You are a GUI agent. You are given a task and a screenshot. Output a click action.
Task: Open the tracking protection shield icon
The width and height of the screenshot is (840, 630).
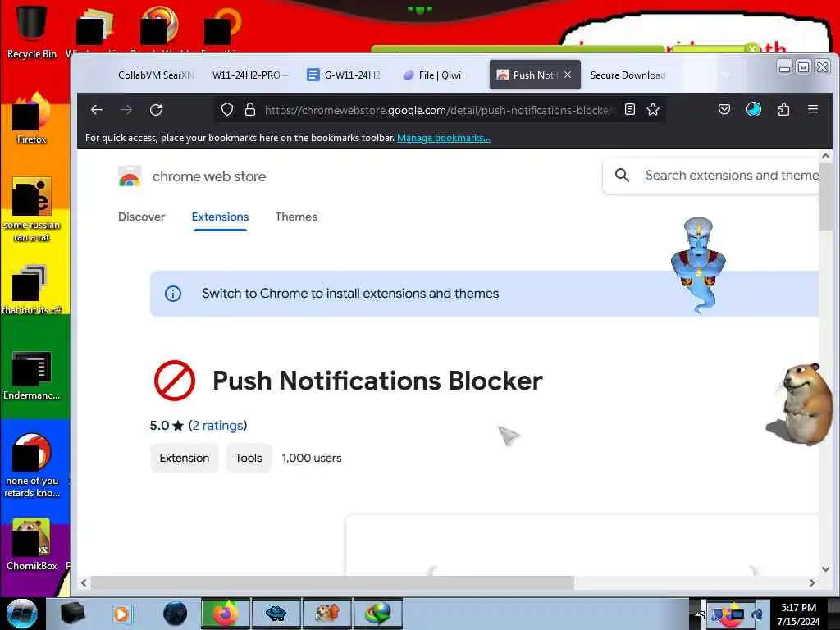[x=227, y=110]
